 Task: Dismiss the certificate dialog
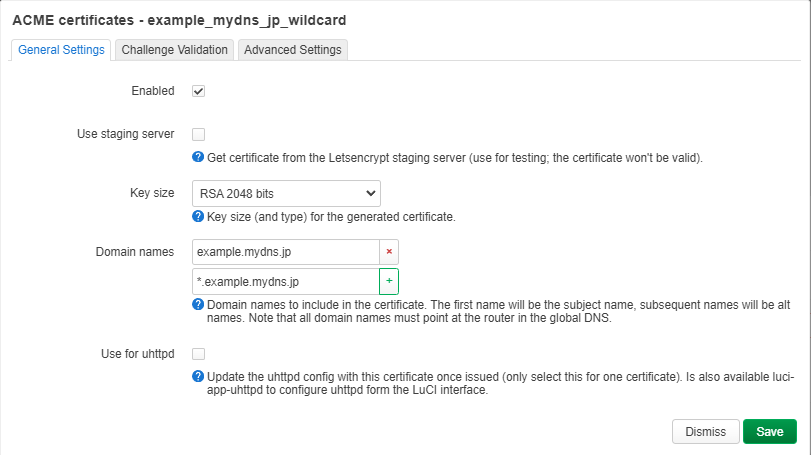click(x=705, y=431)
